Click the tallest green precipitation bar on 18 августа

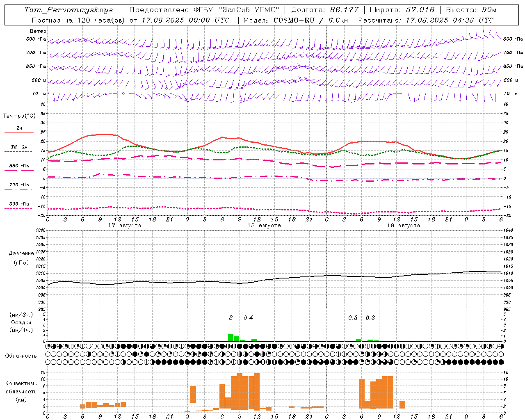[231, 338]
